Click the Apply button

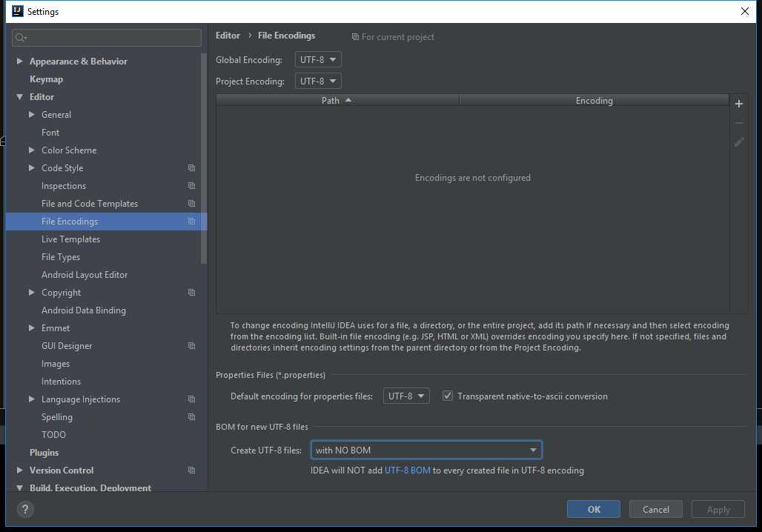(718, 509)
